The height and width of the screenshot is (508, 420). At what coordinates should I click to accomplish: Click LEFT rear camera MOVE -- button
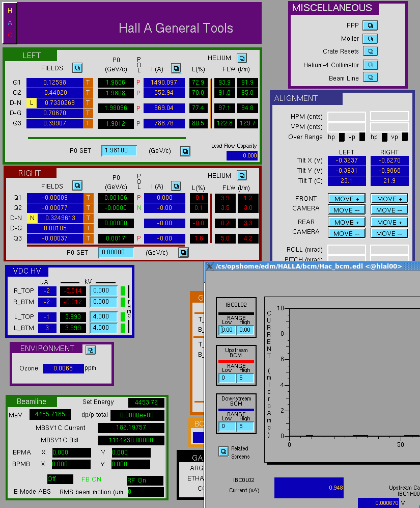pos(347,233)
